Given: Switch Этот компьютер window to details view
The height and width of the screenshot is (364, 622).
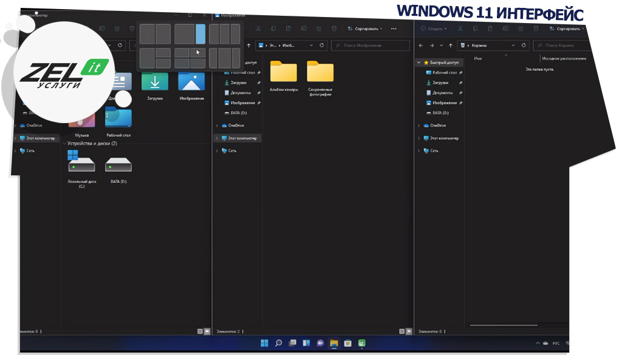Looking at the screenshot, I should (x=200, y=331).
